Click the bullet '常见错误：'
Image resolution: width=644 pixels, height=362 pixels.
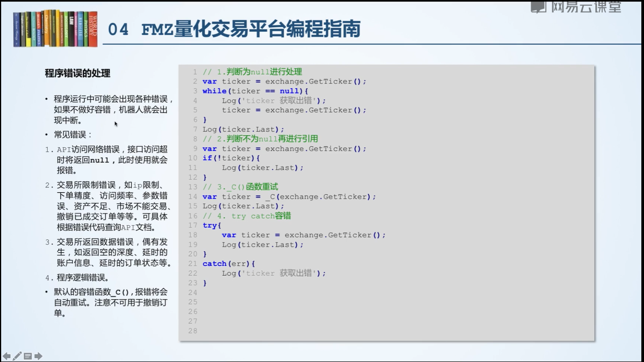pos(73,135)
